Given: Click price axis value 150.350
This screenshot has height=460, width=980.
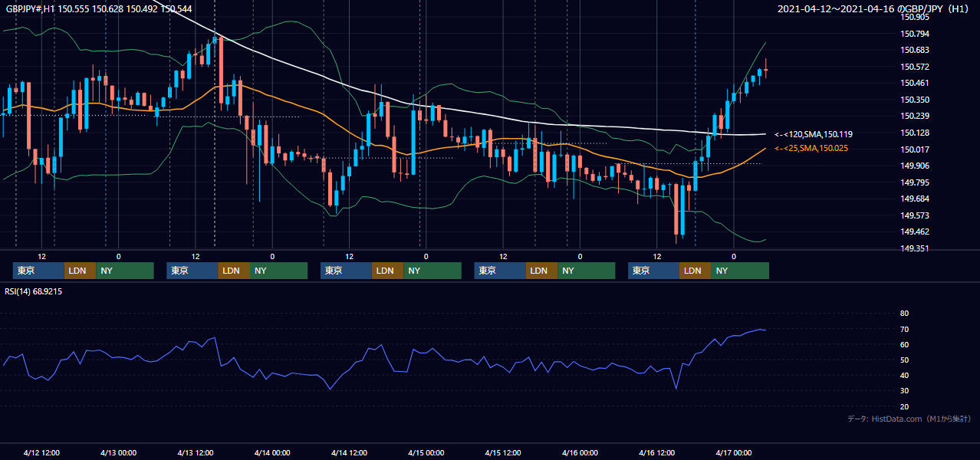Looking at the screenshot, I should pos(915,100).
